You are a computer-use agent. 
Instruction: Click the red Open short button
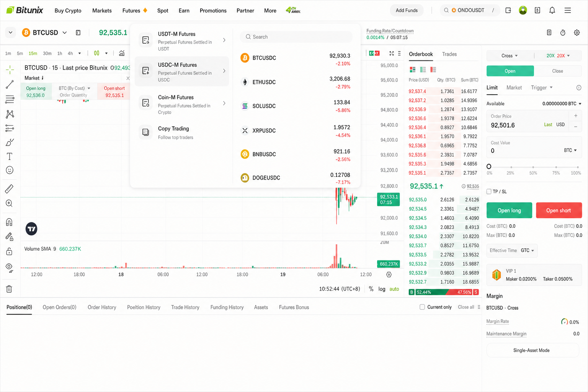[x=559, y=210]
